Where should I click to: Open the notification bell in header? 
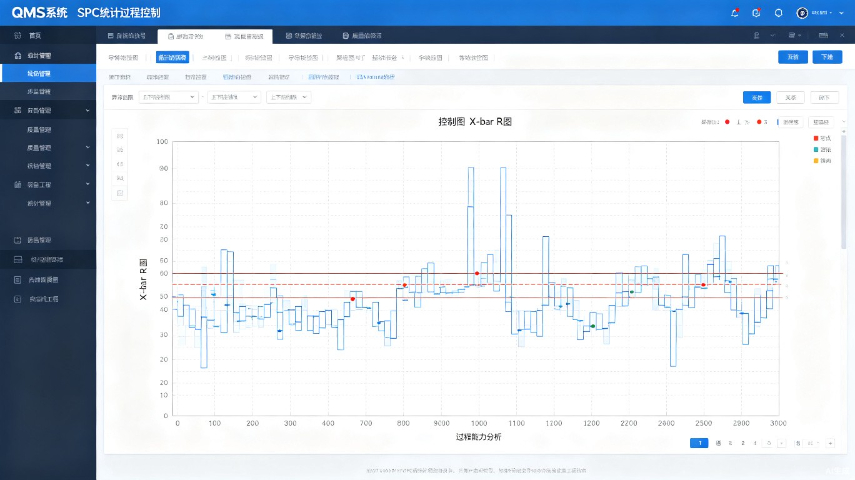734,13
